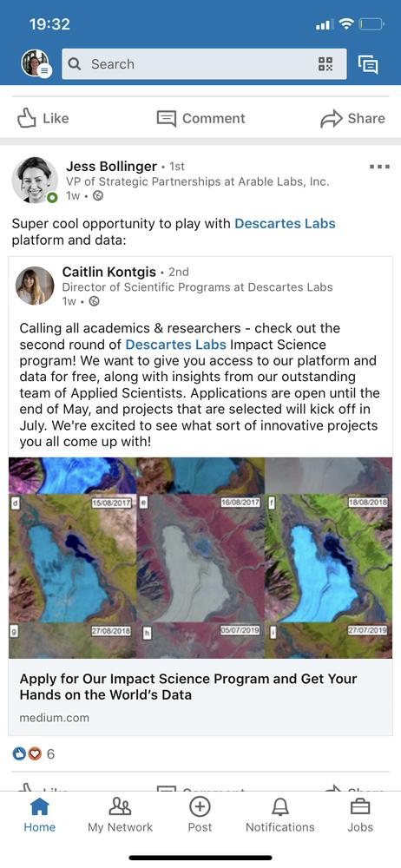Viewport: 401px width, 868px height.
Task: Open the three-dot menu on Jess's post
Action: [x=379, y=167]
